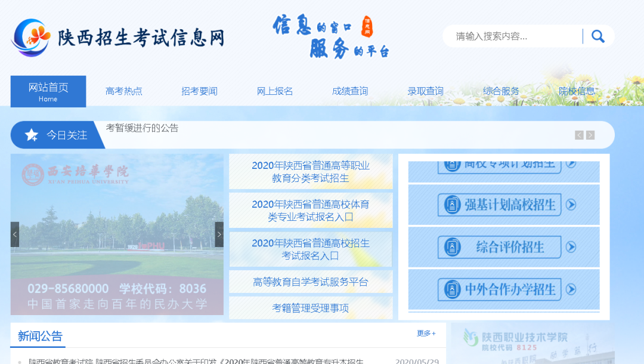Select 成绩查询 in navigation bar
644x364 pixels.
click(x=350, y=91)
